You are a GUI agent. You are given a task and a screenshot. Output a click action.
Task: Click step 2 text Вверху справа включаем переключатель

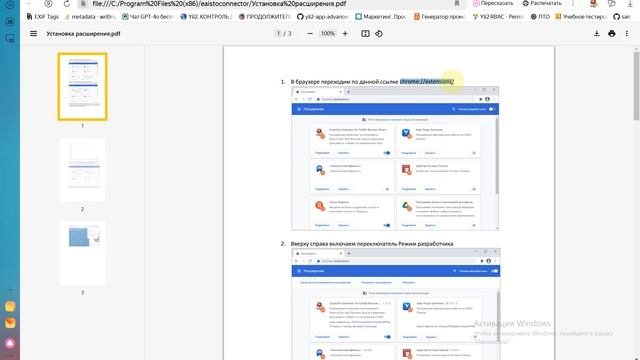point(372,244)
